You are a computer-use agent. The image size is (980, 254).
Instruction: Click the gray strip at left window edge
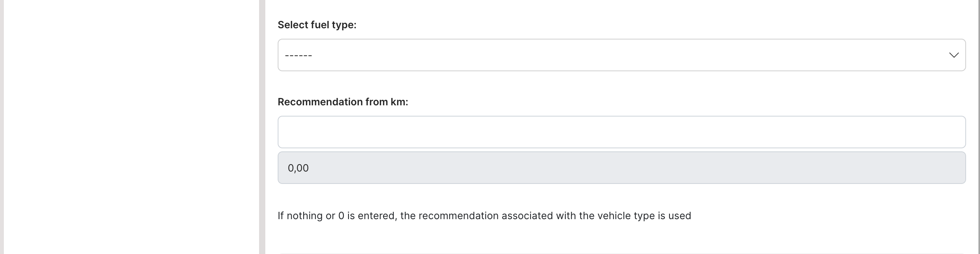(x=2, y=127)
